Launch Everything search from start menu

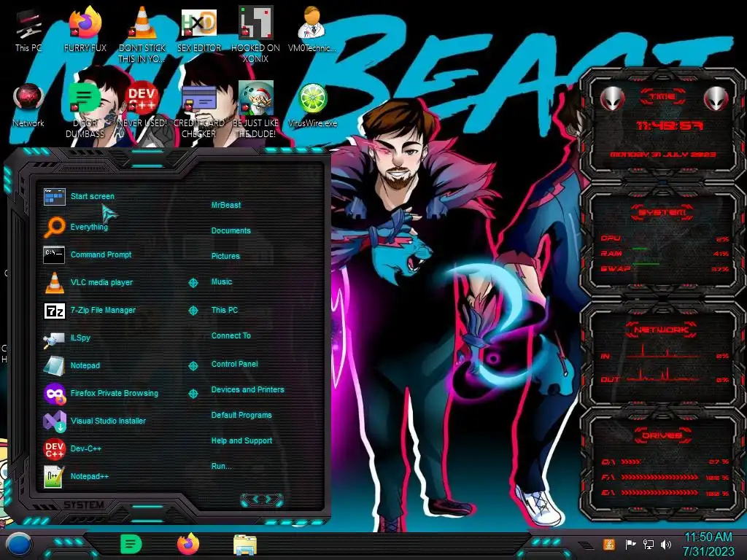click(x=89, y=227)
